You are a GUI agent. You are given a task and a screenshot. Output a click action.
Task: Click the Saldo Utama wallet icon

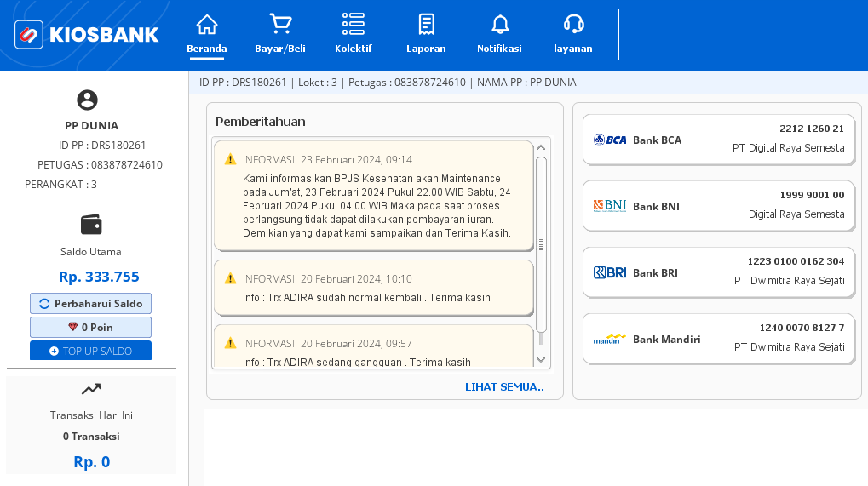click(91, 225)
